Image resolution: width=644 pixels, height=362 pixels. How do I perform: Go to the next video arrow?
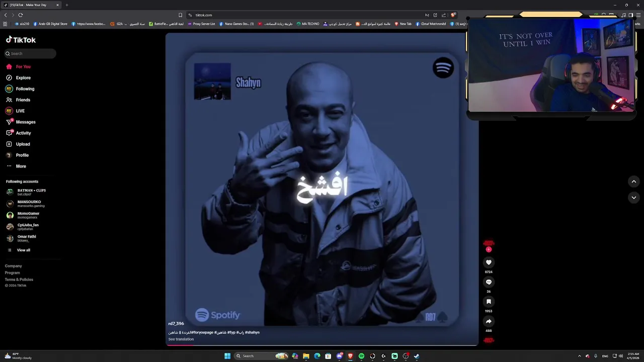634,198
